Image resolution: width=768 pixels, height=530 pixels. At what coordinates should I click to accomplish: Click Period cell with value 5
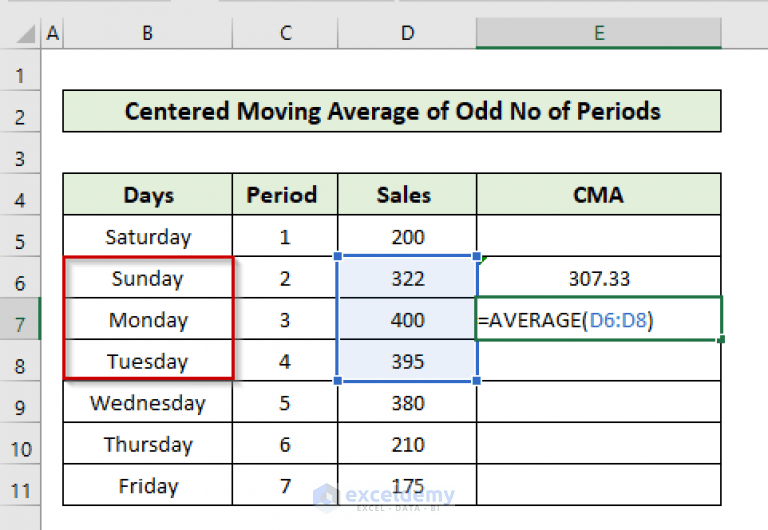coord(285,402)
